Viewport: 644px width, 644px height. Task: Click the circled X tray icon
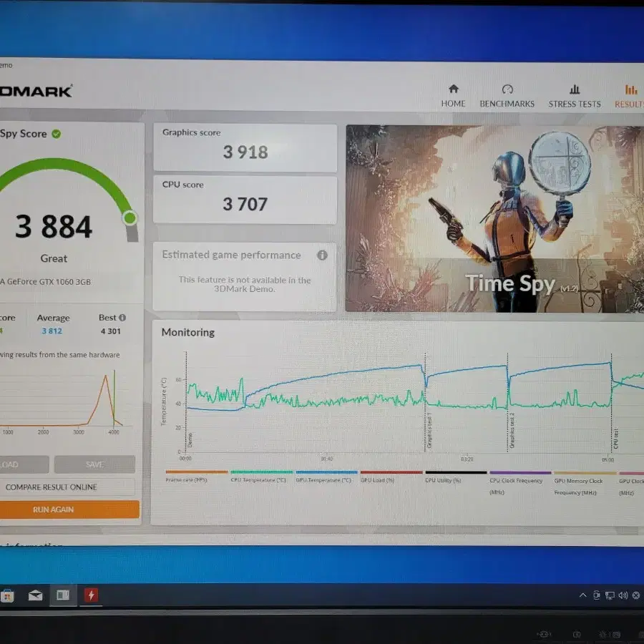pyautogui.click(x=636, y=595)
